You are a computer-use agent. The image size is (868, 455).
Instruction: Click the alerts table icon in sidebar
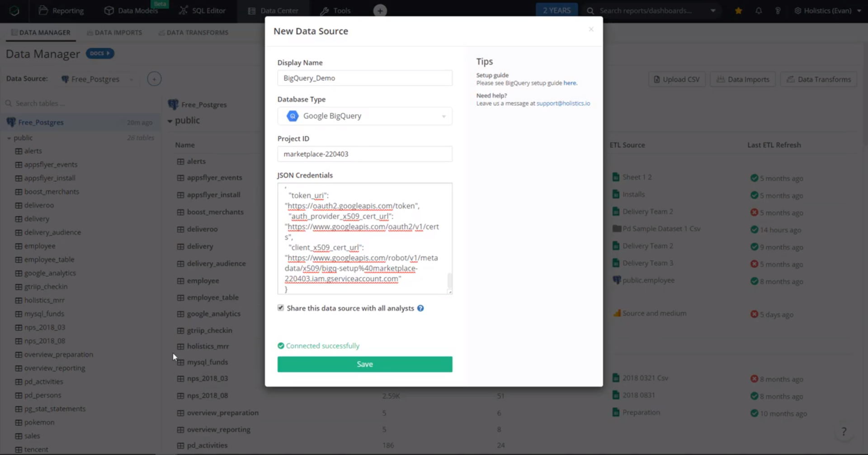19,151
